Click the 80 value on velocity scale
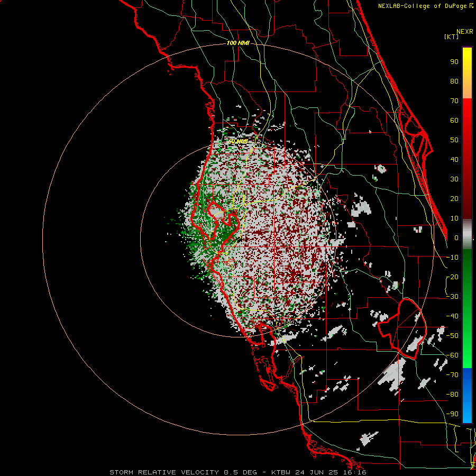 [454, 81]
